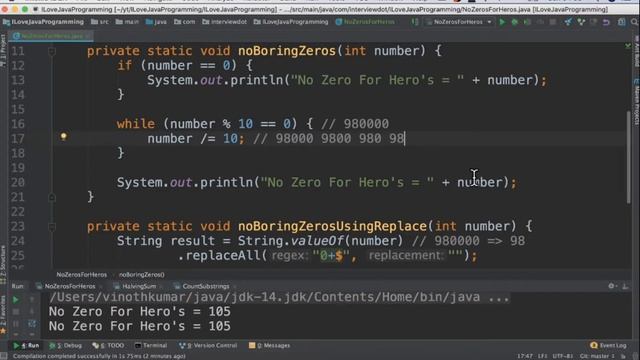This screenshot has height=360, width=640.
Task: Open Ant Build side tab on right
Action: (636, 52)
